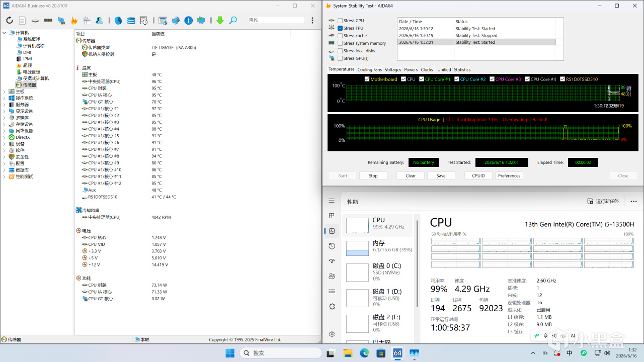Select 磁盘 0 (C:) in the performance list

[x=377, y=273]
